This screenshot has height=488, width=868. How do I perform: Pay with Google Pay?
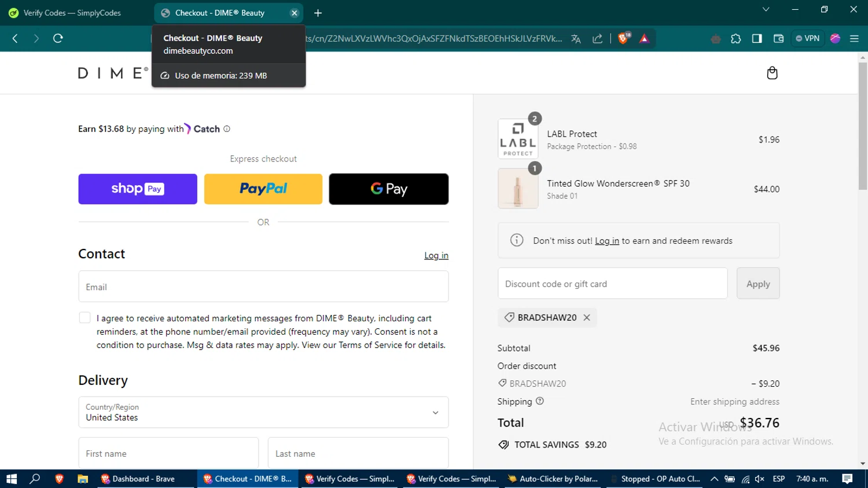[389, 189]
